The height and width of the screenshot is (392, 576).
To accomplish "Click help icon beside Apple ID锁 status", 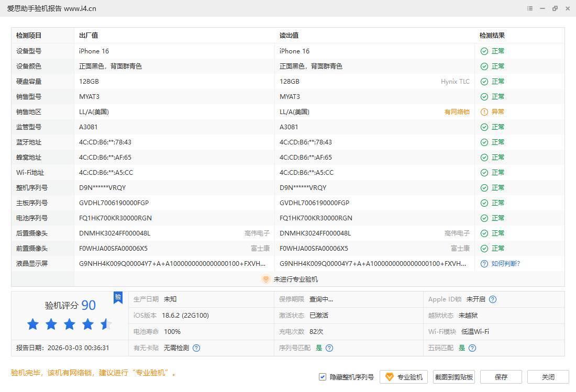I will (492, 299).
